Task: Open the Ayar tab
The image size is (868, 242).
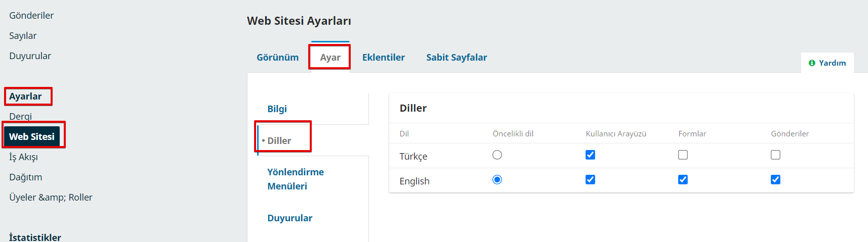Action: coord(330,58)
